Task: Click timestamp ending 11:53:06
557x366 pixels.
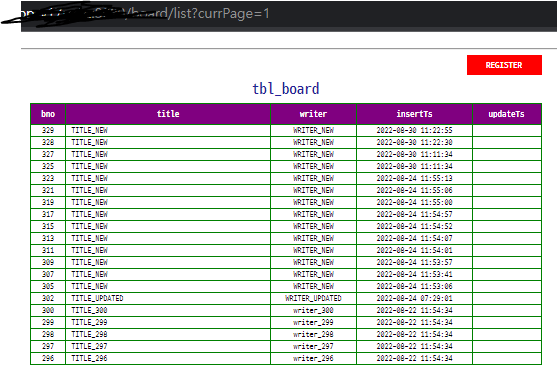Action: tap(415, 286)
